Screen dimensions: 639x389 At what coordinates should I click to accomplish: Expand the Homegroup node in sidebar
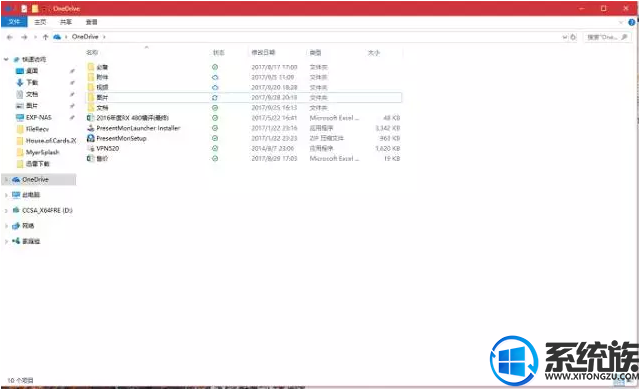pyautogui.click(x=6, y=242)
